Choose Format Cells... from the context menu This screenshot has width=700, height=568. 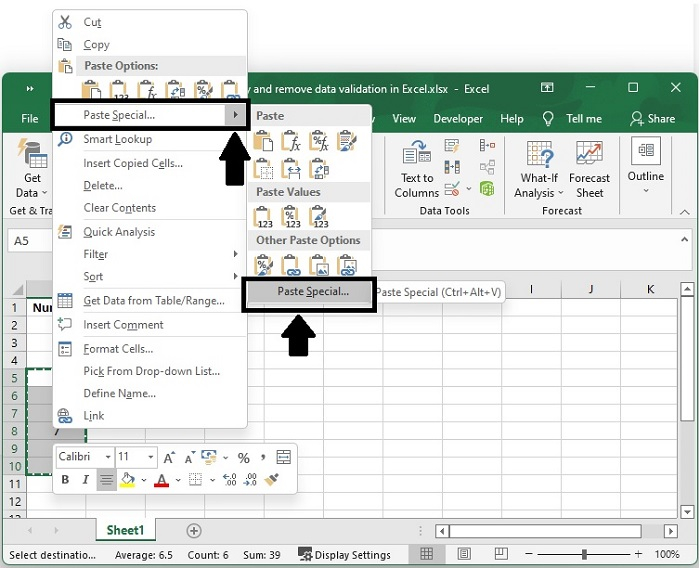pos(118,349)
